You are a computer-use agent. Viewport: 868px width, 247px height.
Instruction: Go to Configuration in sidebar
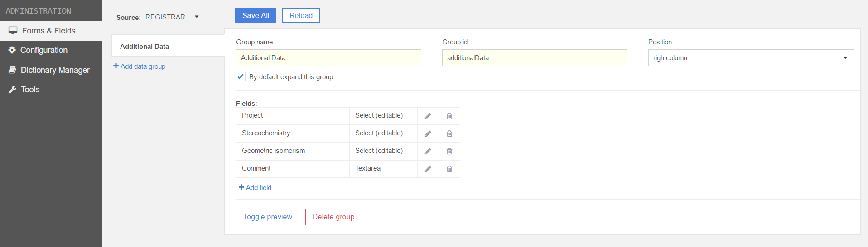44,50
